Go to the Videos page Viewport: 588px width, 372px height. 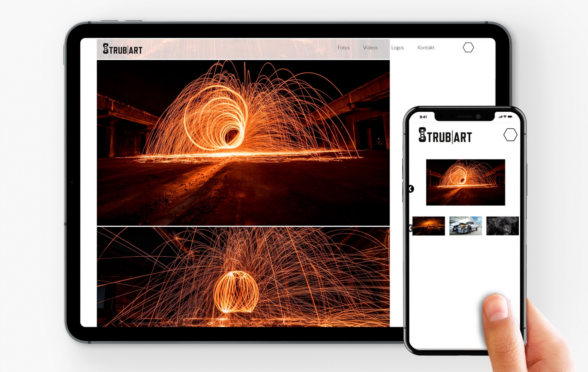(x=370, y=48)
